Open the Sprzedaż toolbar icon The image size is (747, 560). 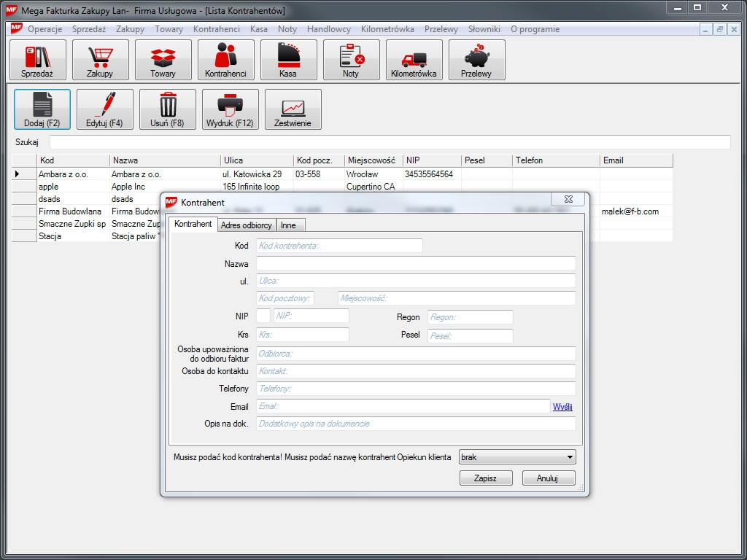[38, 60]
